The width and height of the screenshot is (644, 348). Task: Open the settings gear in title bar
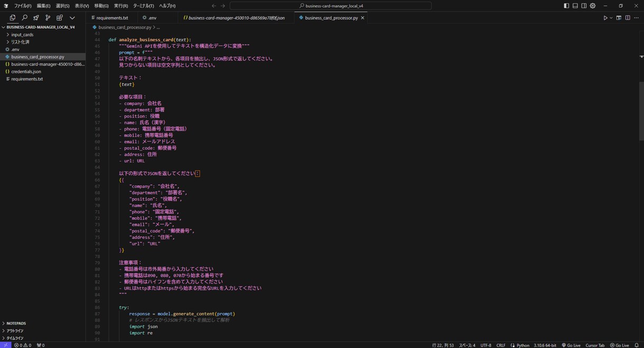593,6
